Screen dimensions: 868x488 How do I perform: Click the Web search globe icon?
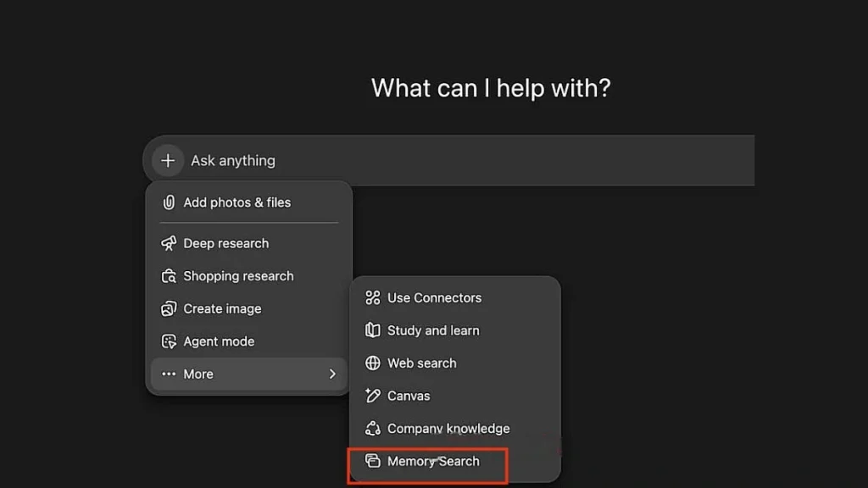pyautogui.click(x=372, y=363)
